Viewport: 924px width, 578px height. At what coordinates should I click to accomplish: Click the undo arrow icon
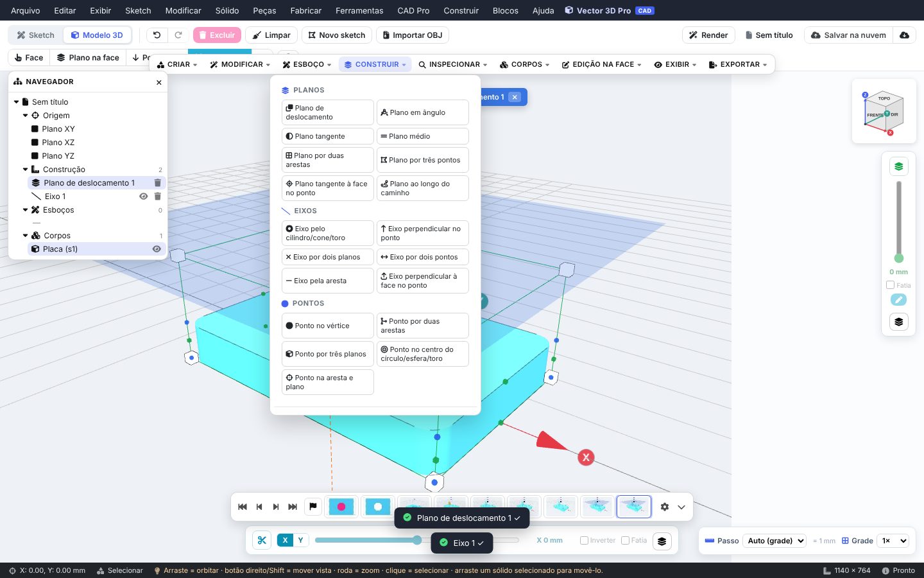[157, 35]
